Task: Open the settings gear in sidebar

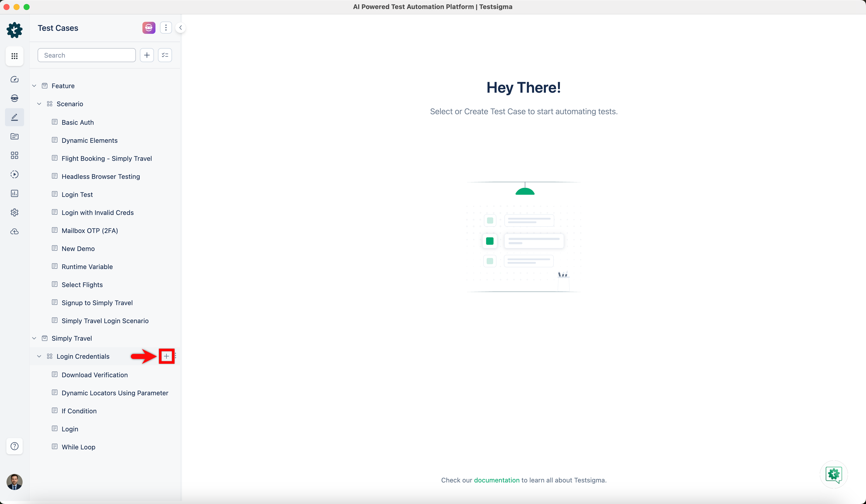Action: pos(15,212)
